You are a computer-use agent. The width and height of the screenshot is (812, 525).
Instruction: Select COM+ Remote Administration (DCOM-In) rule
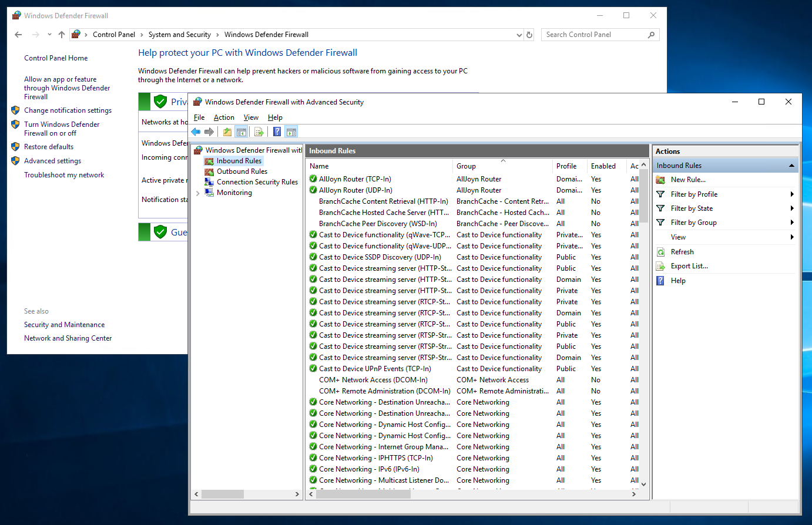click(x=384, y=391)
